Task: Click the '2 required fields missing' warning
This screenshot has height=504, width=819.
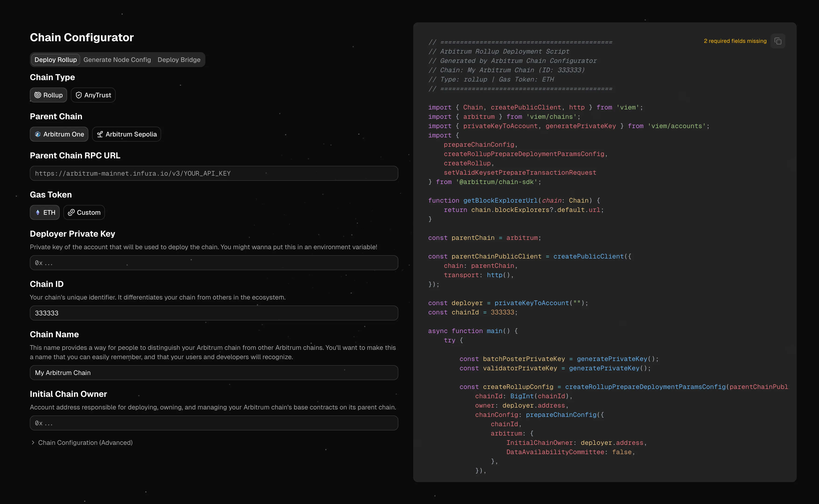Action: (x=735, y=41)
